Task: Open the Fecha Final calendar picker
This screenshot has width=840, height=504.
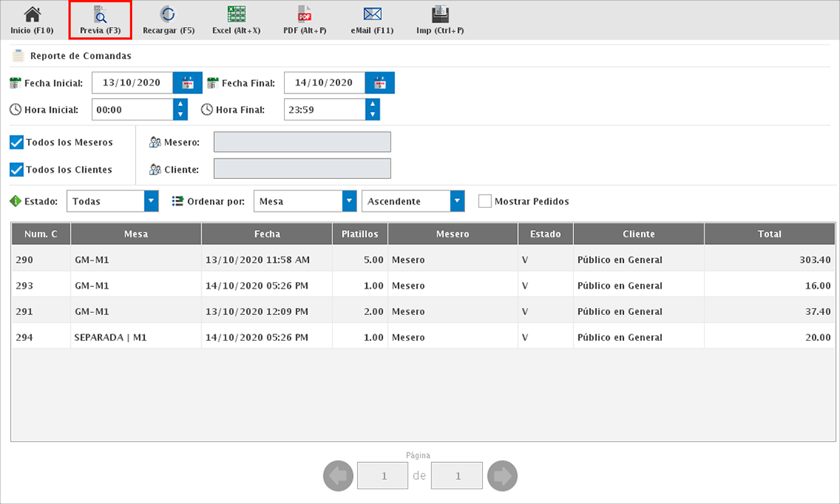Action: point(380,83)
